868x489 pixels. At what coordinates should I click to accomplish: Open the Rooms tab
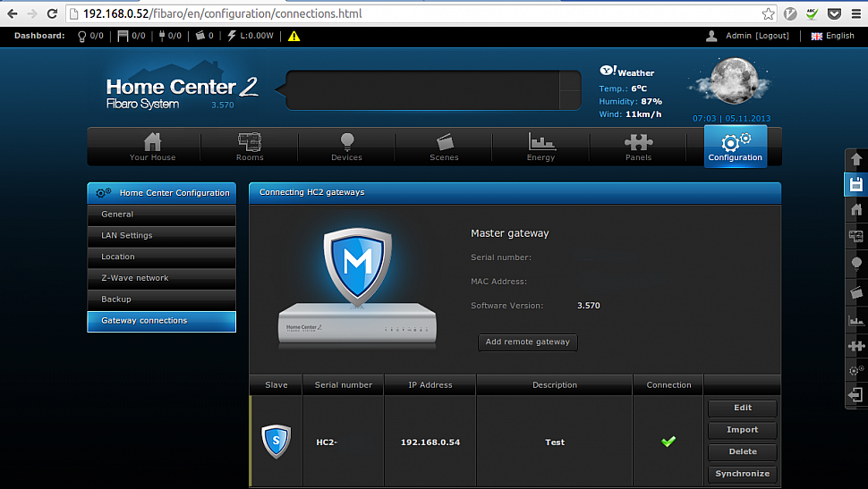[x=250, y=147]
